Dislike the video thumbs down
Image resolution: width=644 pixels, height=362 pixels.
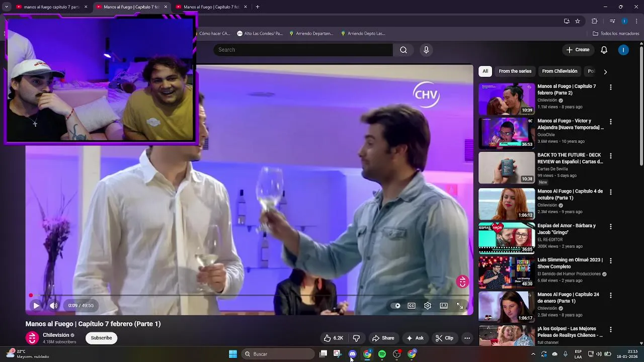[x=356, y=338]
